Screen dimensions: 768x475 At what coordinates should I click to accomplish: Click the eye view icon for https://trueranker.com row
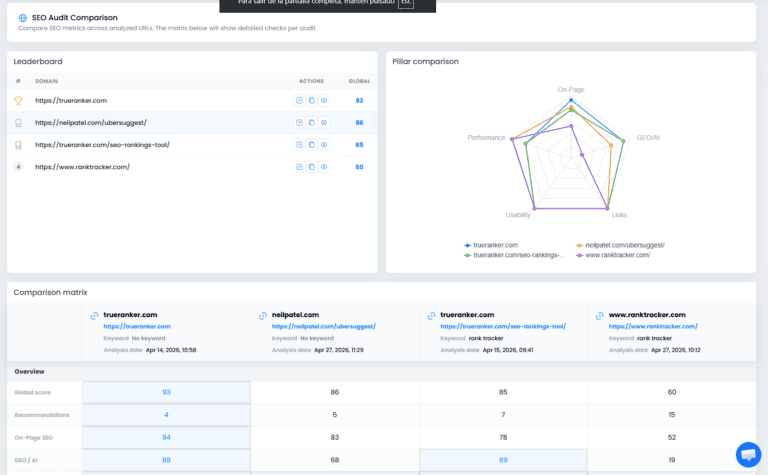point(324,100)
